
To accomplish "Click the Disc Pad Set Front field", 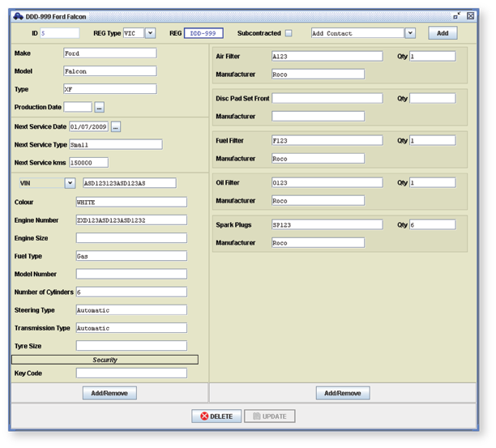I will tap(327, 98).
